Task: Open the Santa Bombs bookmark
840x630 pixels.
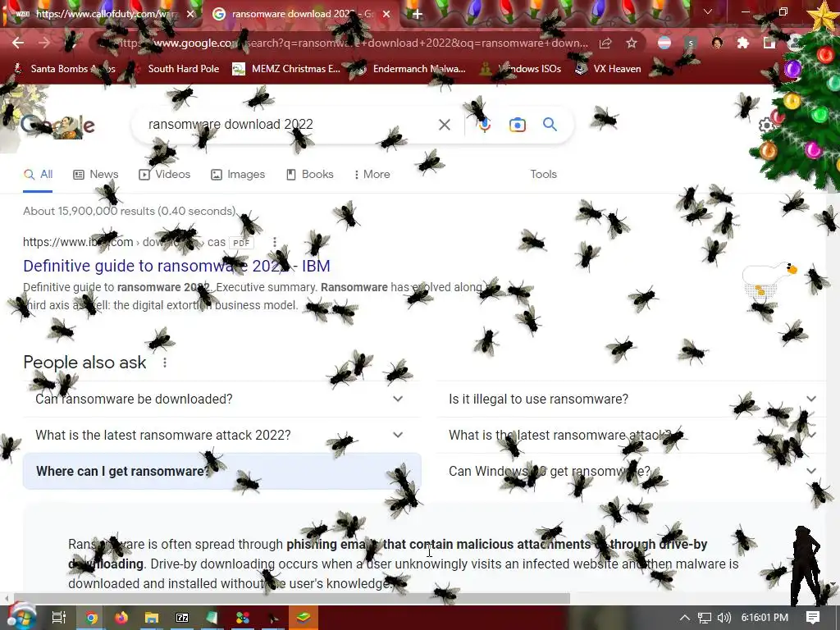Action: [x=64, y=69]
